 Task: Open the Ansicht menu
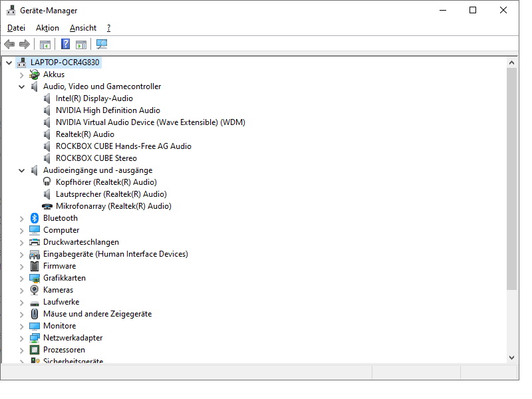[83, 28]
